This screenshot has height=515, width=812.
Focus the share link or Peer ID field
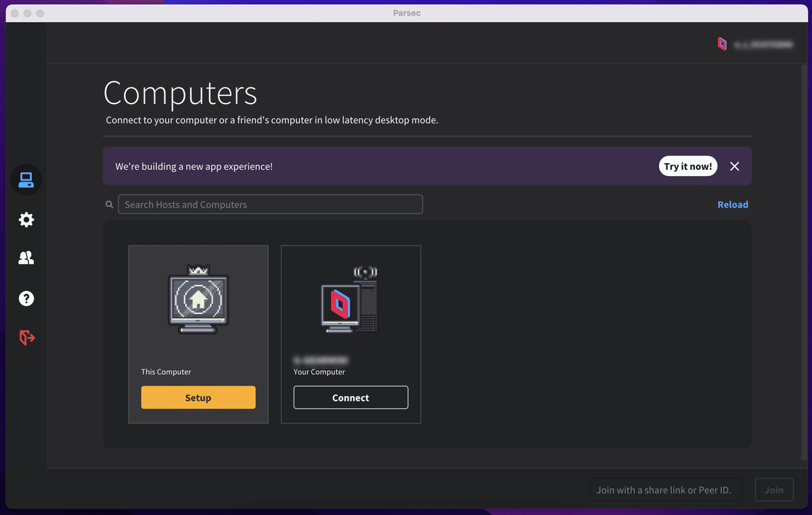click(x=666, y=490)
